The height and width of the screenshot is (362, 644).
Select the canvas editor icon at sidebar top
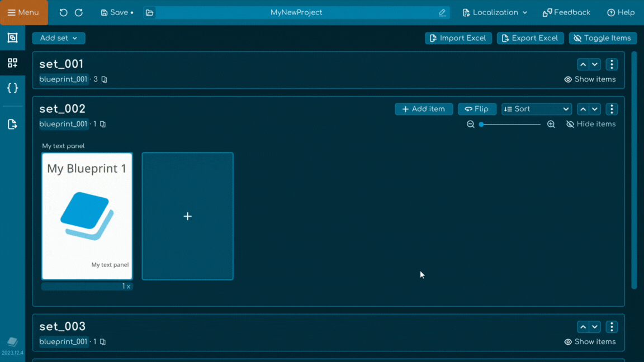12,37
